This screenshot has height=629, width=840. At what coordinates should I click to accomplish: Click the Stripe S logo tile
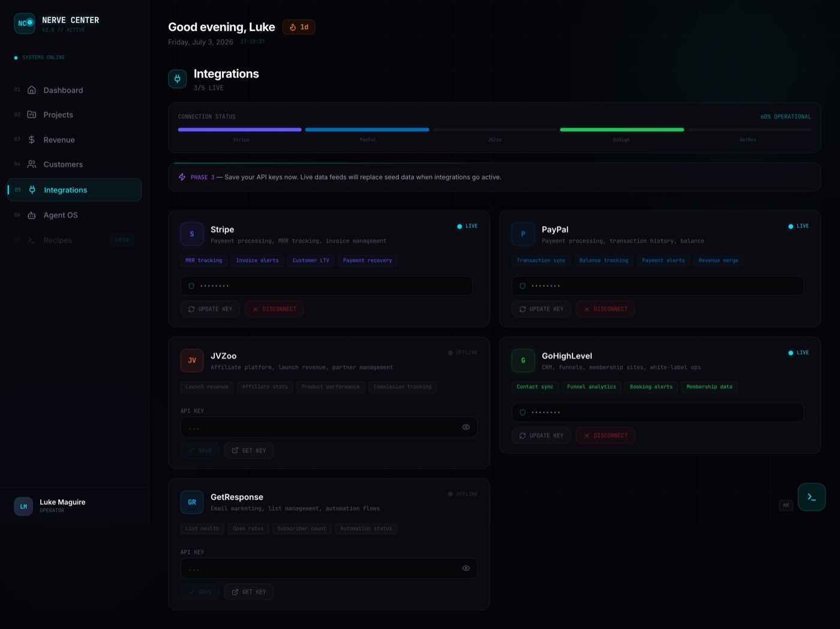click(192, 234)
